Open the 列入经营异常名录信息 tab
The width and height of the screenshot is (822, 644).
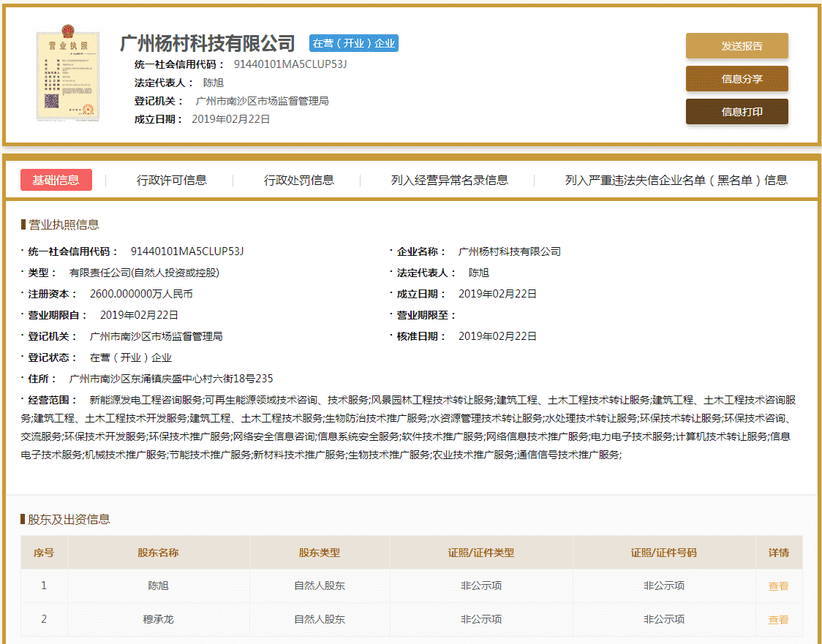[x=449, y=181]
